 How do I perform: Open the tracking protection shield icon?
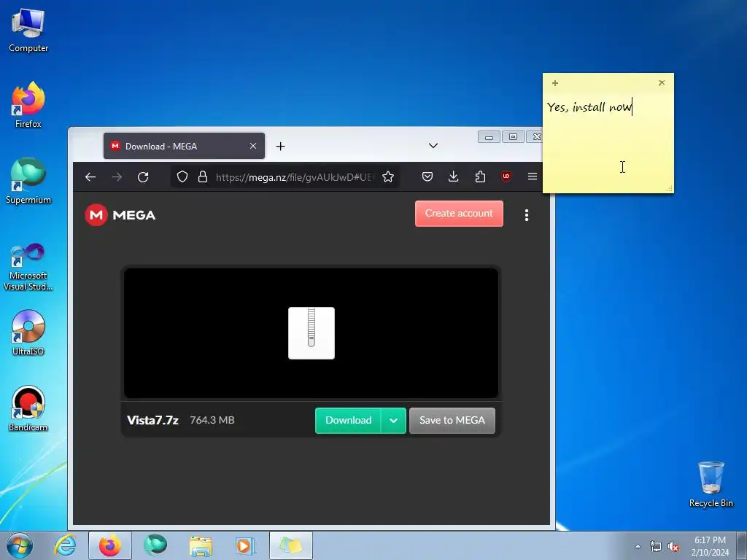coord(182,177)
